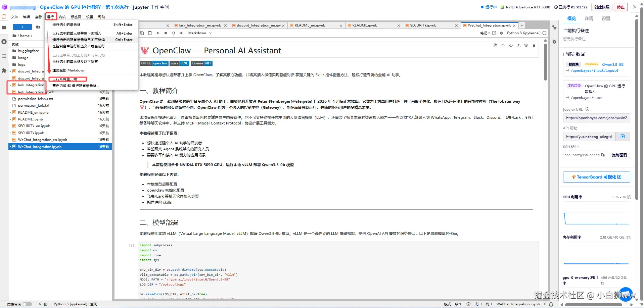The image size is (644, 308).
Task: Interrupt the kernel with the stop square icon
Action: [166, 33]
